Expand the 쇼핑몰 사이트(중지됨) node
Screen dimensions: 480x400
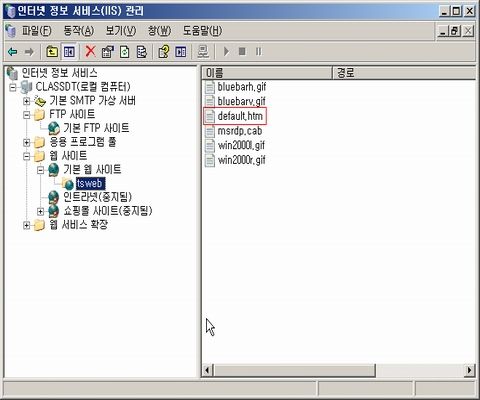tap(40, 211)
